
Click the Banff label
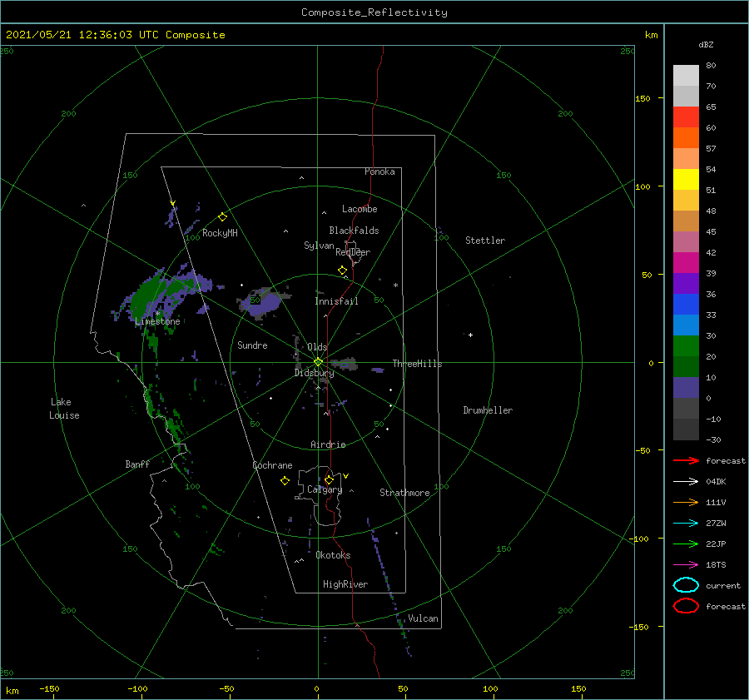click(137, 464)
